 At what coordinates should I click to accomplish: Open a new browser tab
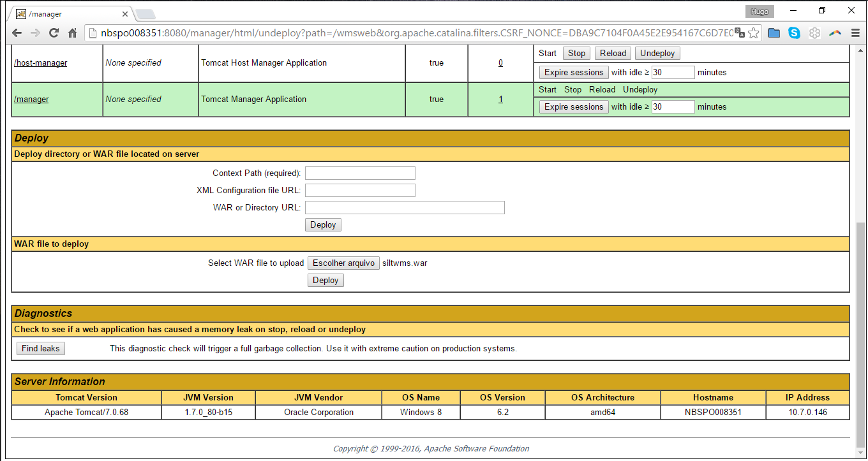click(145, 14)
